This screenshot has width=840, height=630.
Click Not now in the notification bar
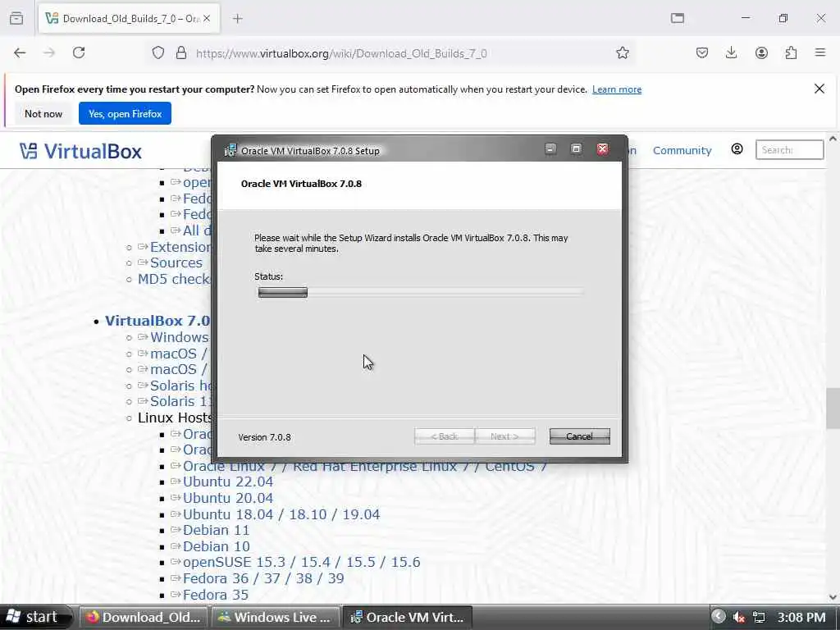(x=43, y=113)
